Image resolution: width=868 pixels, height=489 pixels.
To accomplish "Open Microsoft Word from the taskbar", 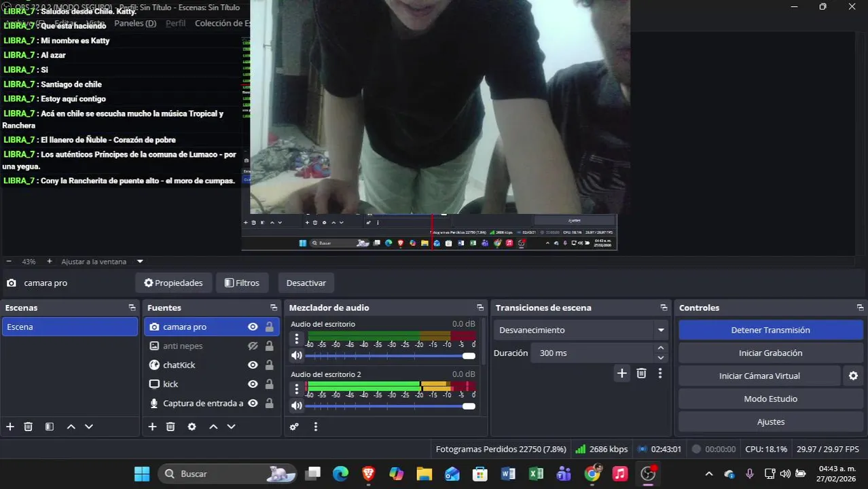I will [508, 473].
